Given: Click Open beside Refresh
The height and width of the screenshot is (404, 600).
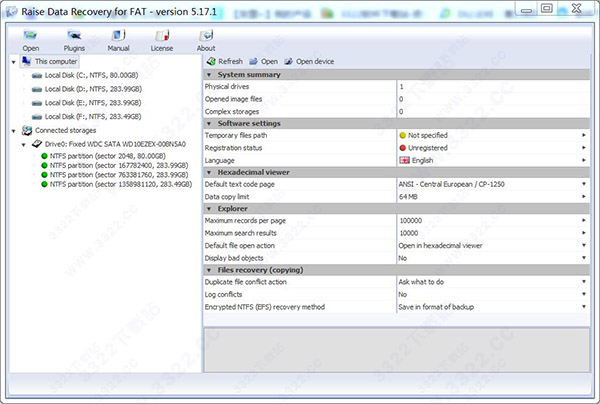Looking at the screenshot, I should pos(264,61).
